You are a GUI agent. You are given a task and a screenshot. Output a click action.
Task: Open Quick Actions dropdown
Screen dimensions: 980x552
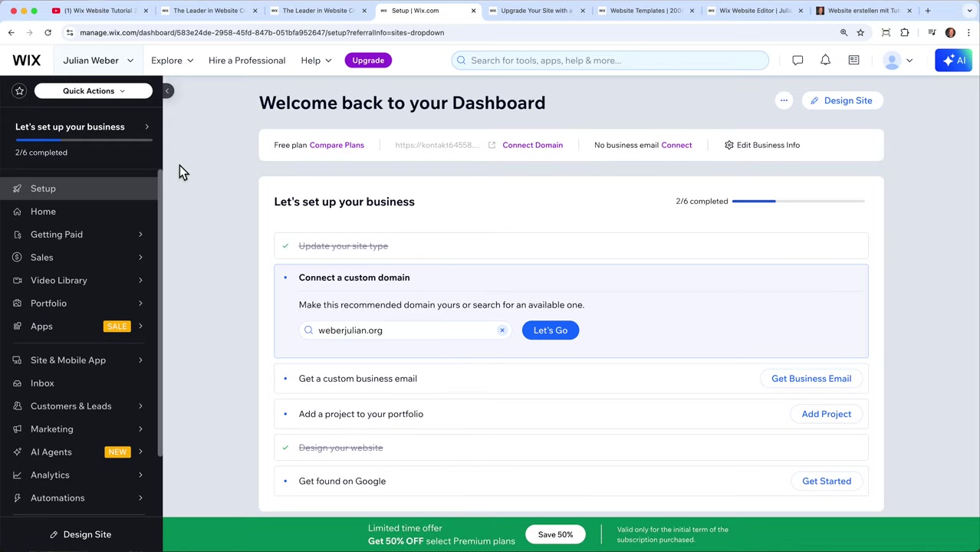click(x=94, y=91)
